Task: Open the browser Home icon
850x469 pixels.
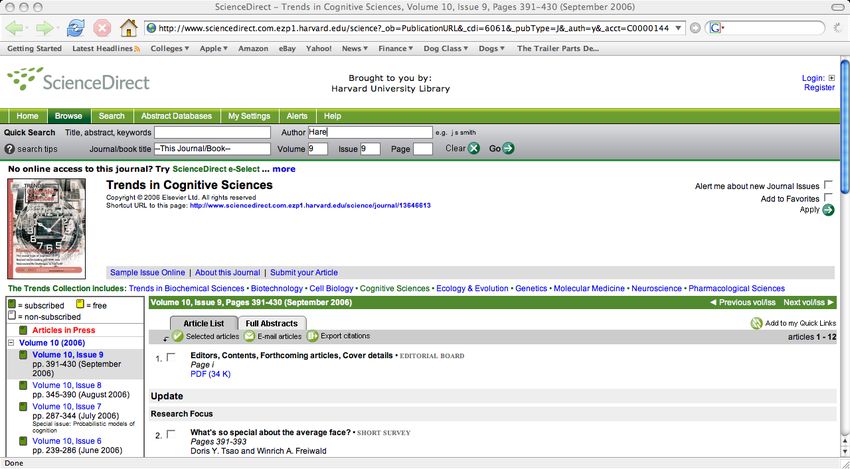Action: click(128, 28)
